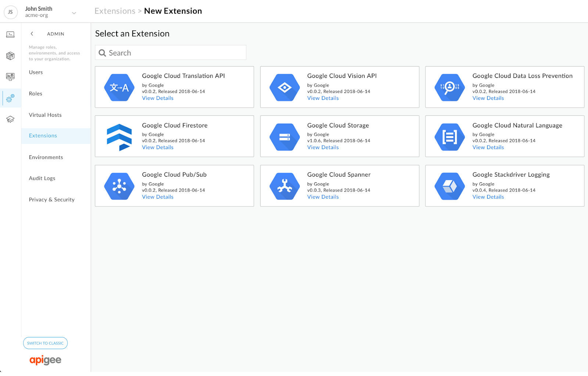
Task: Open the Admin gears icon in sidebar
Action: click(10, 98)
